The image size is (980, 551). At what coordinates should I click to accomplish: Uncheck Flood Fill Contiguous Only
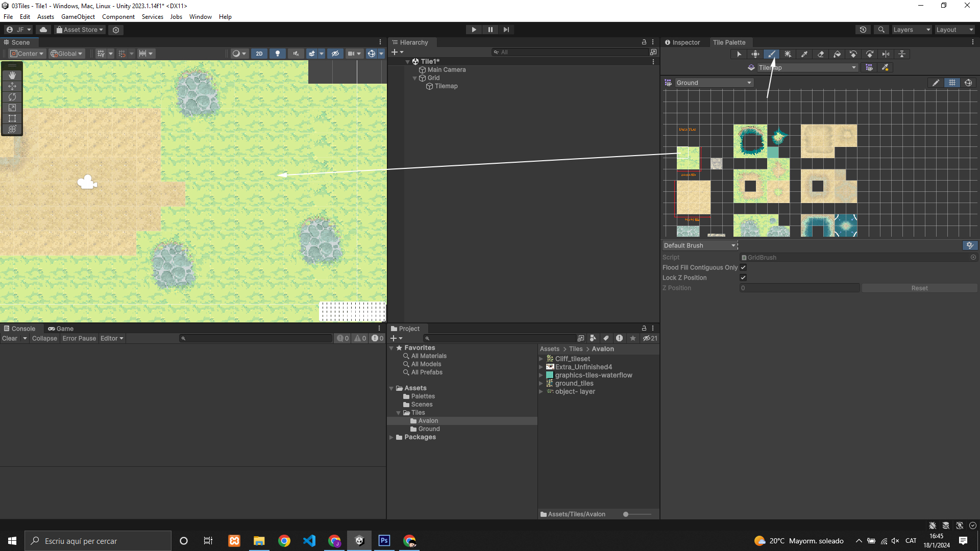click(x=743, y=267)
